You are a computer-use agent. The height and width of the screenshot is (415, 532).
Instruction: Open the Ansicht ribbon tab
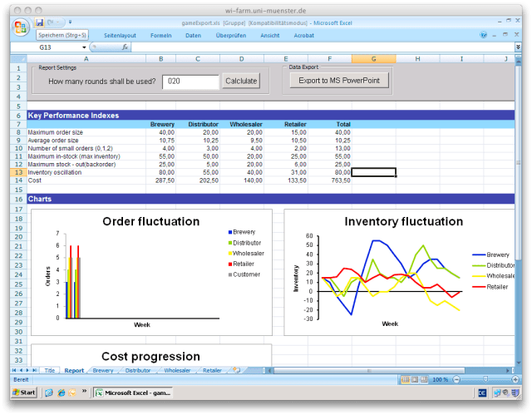tap(269, 35)
